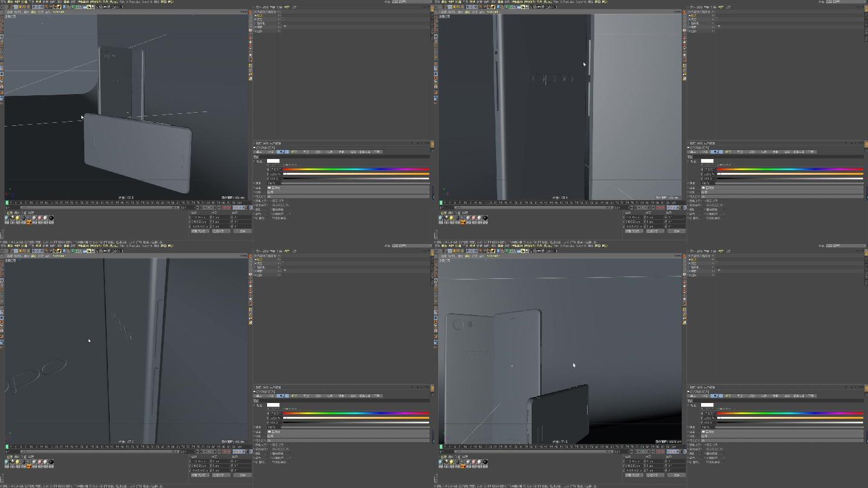Viewport: 868px width, 488px height.
Task: Click the rainbow hue slider in bottom-left window
Action: pyautogui.click(x=356, y=413)
